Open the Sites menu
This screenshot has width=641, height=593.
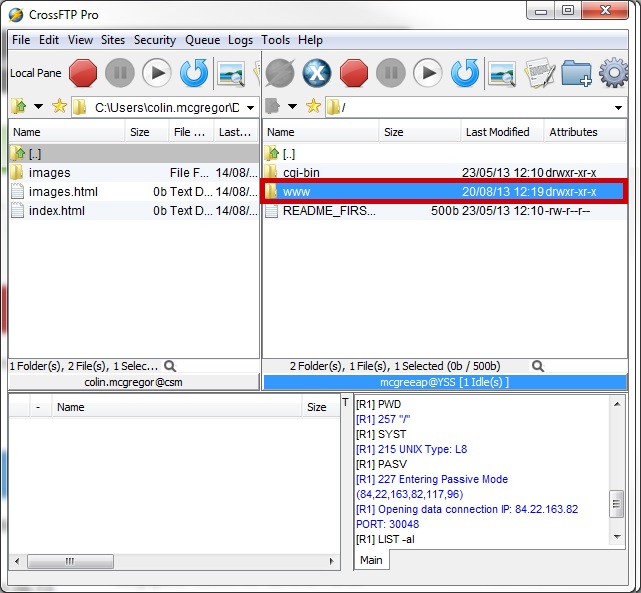(x=113, y=40)
